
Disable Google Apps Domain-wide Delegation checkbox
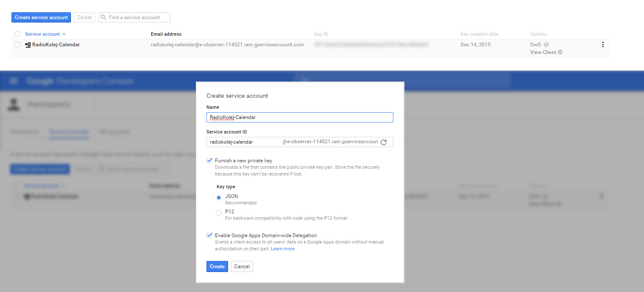click(209, 235)
